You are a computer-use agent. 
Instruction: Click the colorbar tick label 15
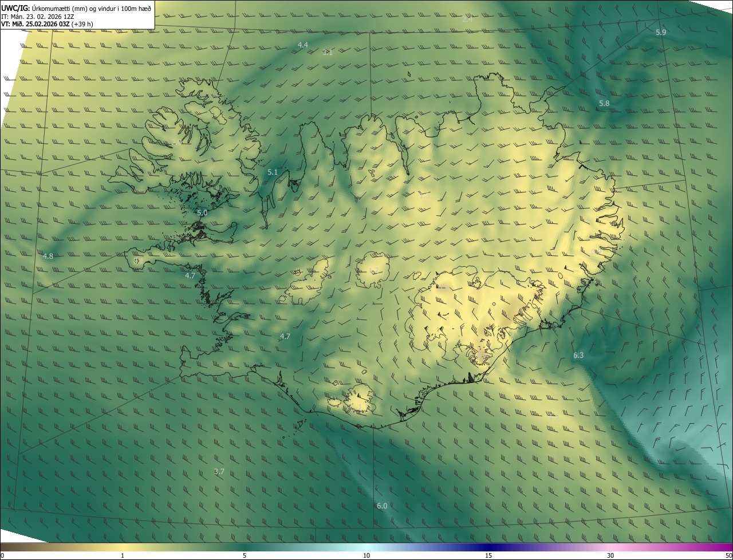pos(488,555)
